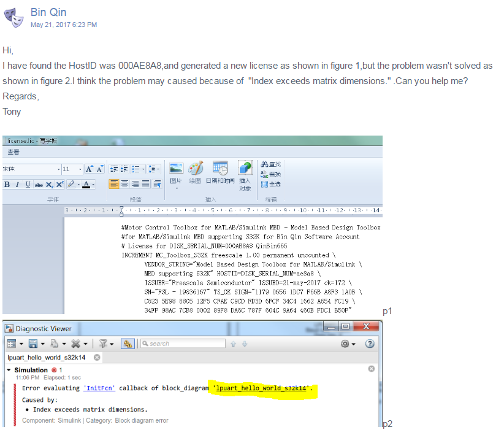Click the Simulation red error indicator
Viewport: 504px width, 438px height.
[54, 370]
